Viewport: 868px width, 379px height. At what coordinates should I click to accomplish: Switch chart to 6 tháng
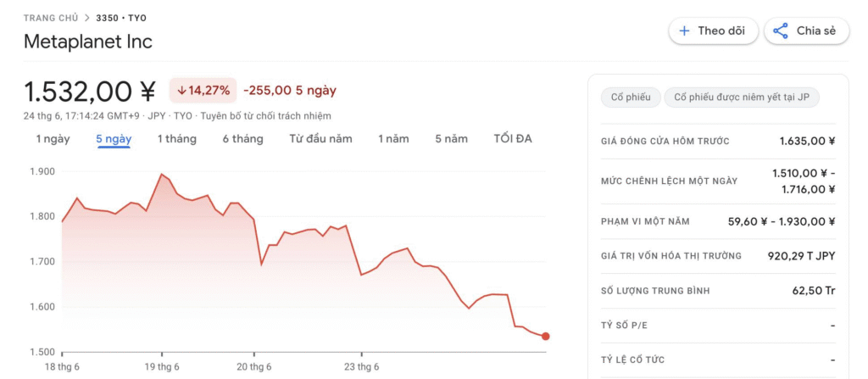pyautogui.click(x=243, y=139)
